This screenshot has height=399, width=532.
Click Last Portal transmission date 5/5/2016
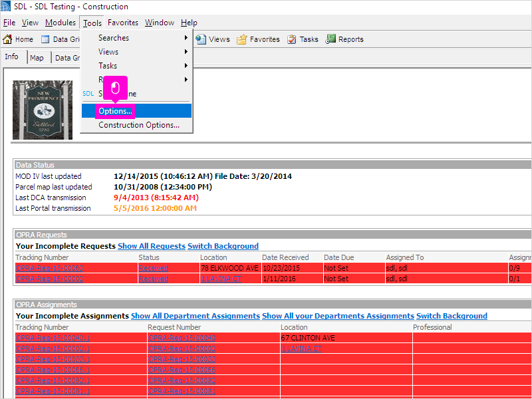tap(155, 208)
